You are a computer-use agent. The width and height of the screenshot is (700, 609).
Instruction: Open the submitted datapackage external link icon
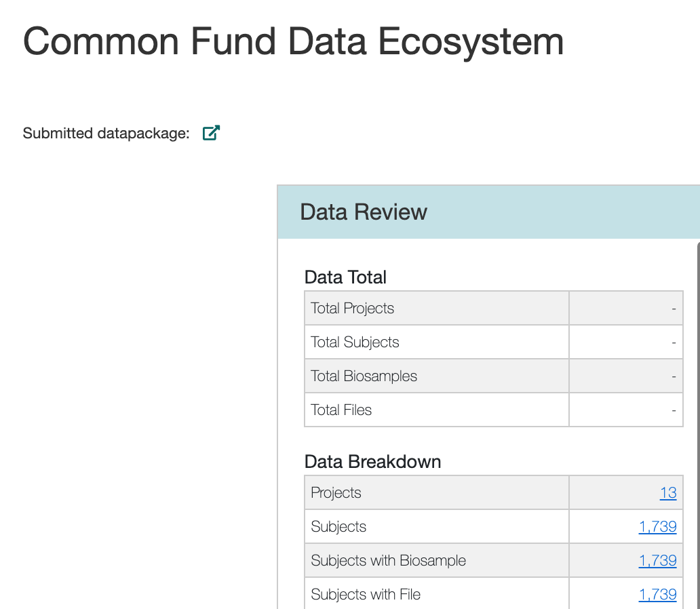pyautogui.click(x=212, y=133)
